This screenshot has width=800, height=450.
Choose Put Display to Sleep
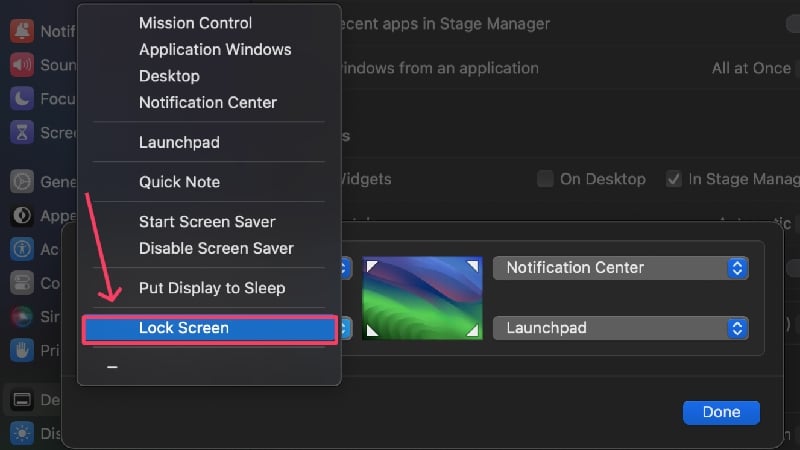tap(210, 288)
